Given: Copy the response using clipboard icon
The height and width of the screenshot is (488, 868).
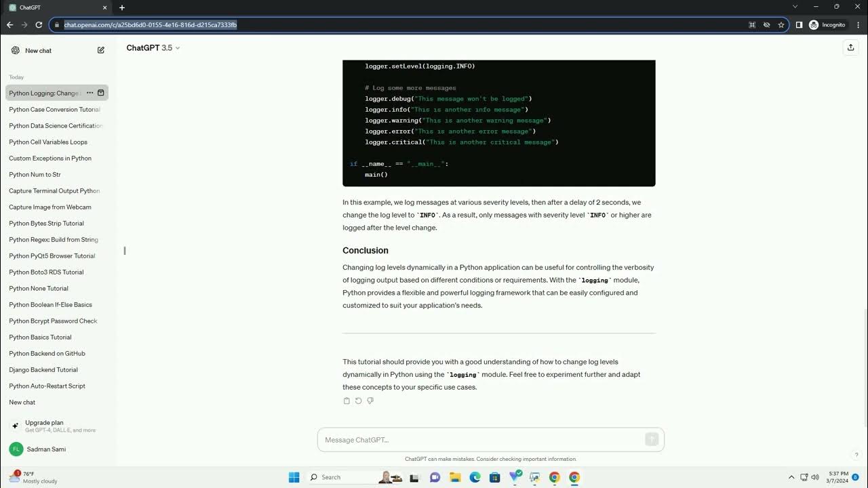Looking at the screenshot, I should (x=347, y=401).
